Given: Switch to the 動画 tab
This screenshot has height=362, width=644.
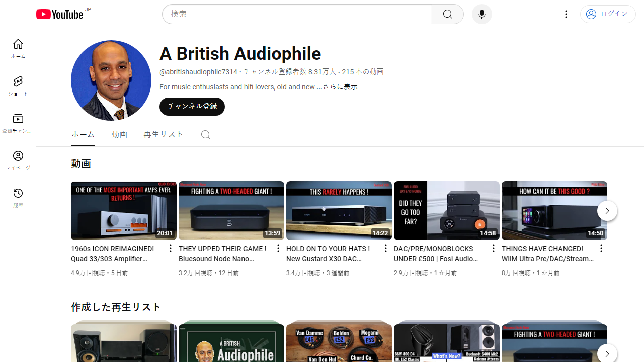Looking at the screenshot, I should point(119,134).
